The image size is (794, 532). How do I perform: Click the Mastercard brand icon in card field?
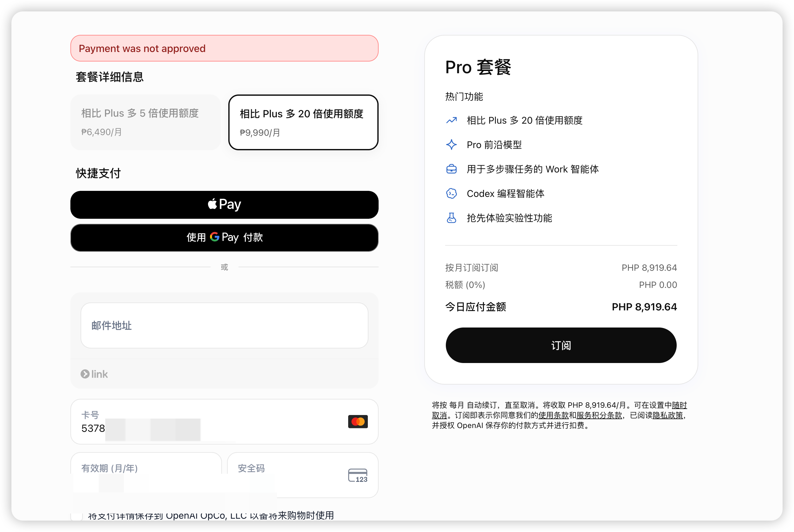[358, 421]
